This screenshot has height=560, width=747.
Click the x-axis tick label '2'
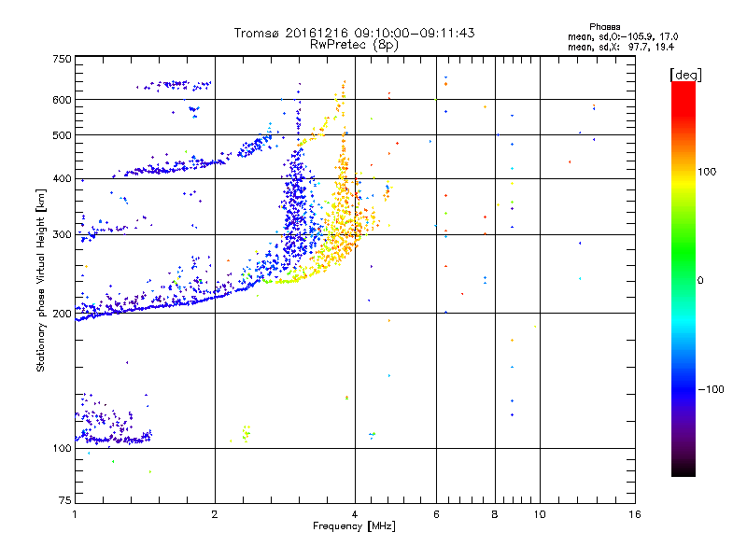click(x=215, y=514)
